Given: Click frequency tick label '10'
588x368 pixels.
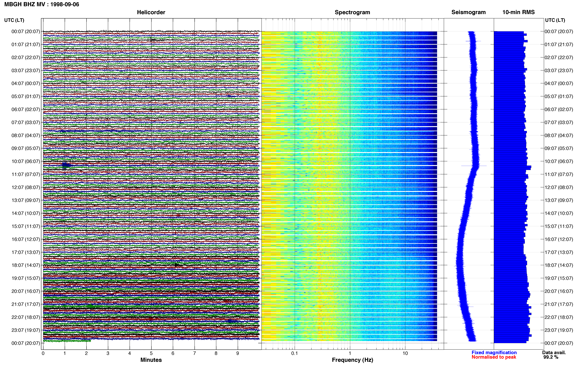Looking at the screenshot, I should [405, 353].
